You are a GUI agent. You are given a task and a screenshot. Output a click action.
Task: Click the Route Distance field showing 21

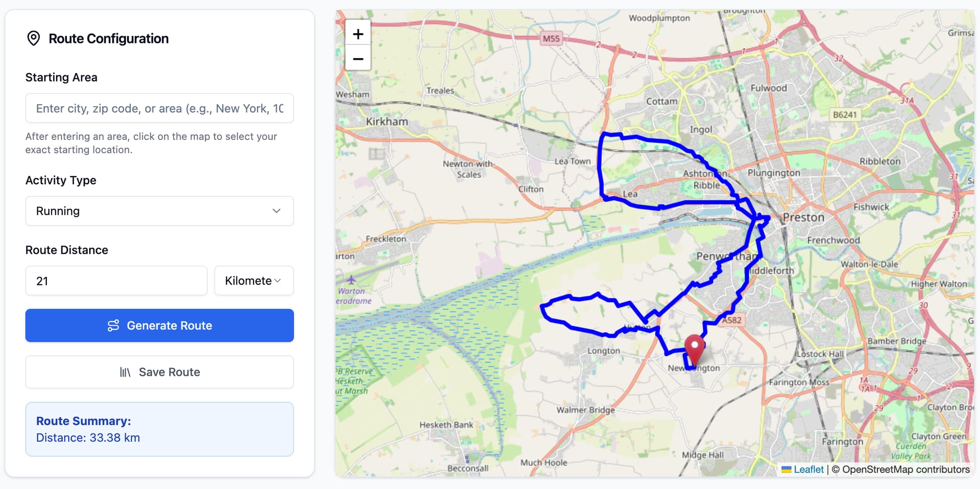coord(116,281)
